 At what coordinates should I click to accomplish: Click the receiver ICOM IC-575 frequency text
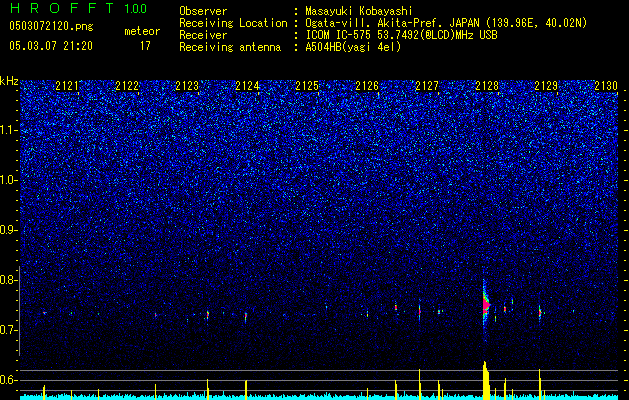coord(401,35)
